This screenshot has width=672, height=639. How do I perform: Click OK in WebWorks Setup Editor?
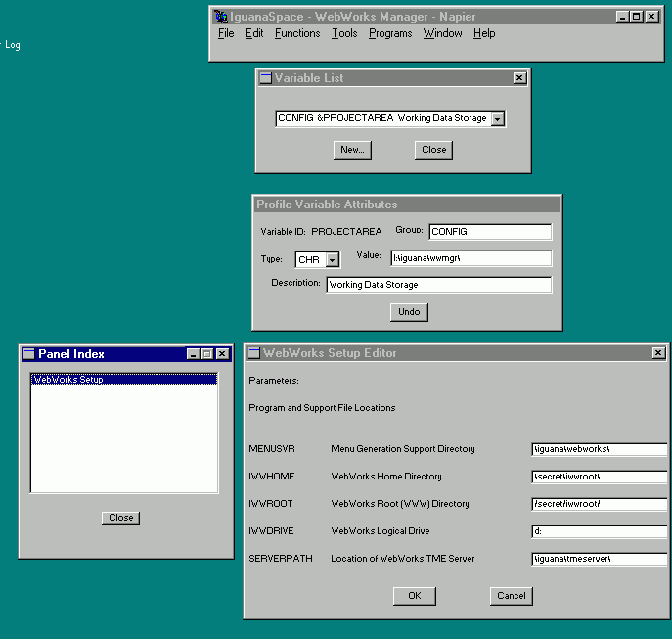coord(415,596)
